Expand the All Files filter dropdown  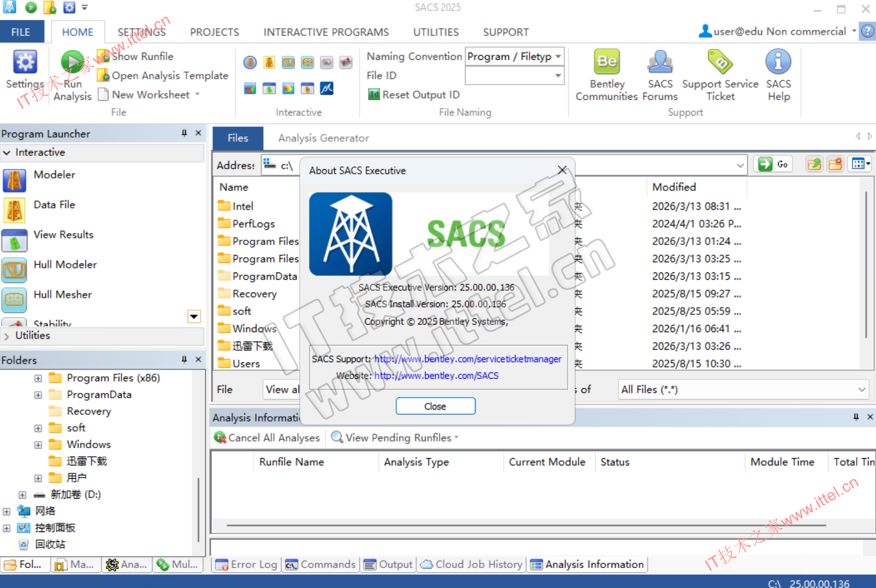pos(862,390)
